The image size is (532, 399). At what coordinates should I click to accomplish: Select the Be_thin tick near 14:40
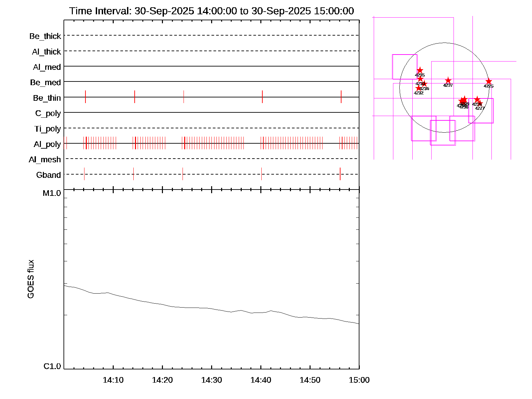click(262, 97)
